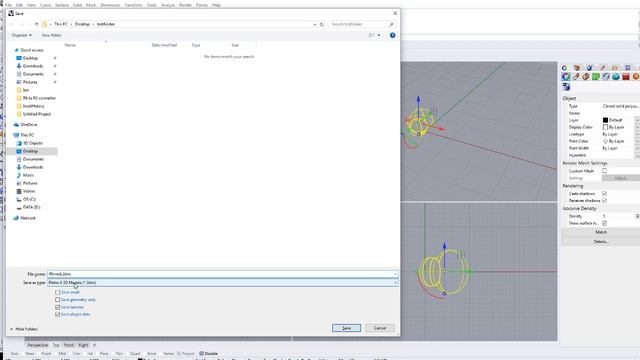Click the white Display Color swatch
This screenshot has height=360, width=640.
click(605, 127)
